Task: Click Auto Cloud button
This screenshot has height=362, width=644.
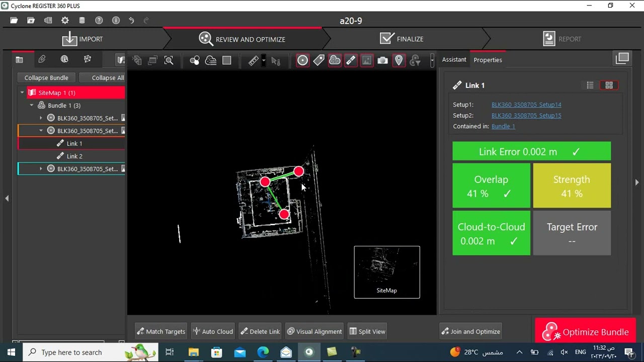Action: click(x=212, y=331)
